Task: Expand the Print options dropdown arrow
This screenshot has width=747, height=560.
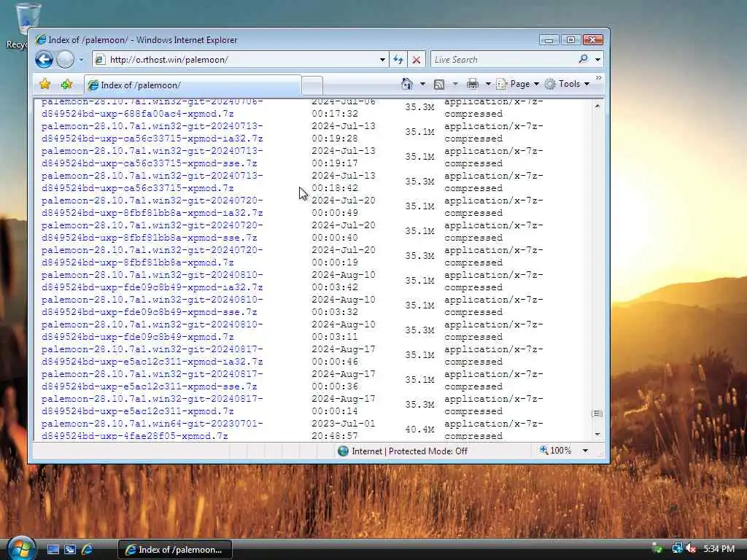Action: click(488, 85)
